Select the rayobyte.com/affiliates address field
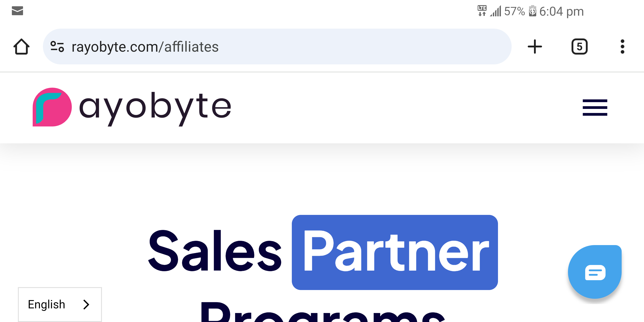Screen dimensions: 644x322 coord(277,47)
